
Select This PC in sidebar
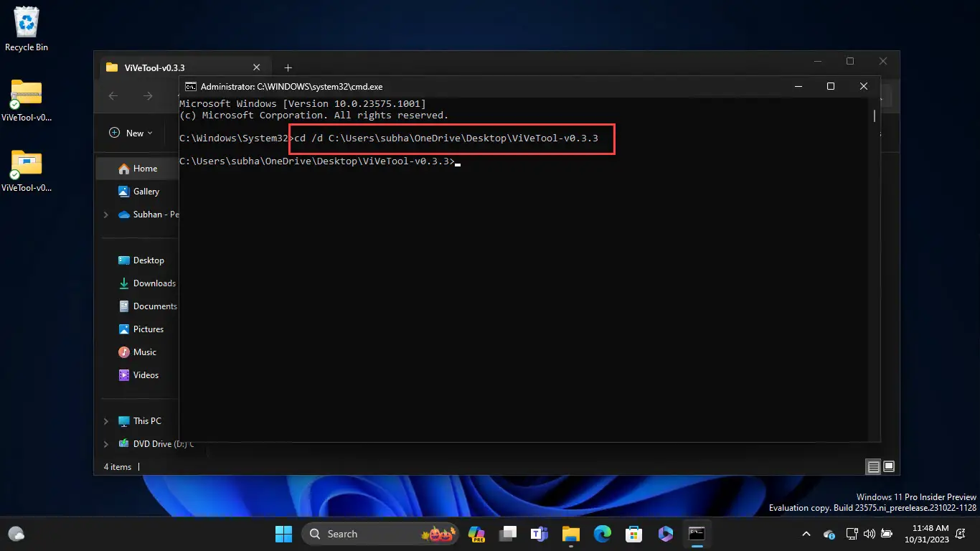[139, 421]
